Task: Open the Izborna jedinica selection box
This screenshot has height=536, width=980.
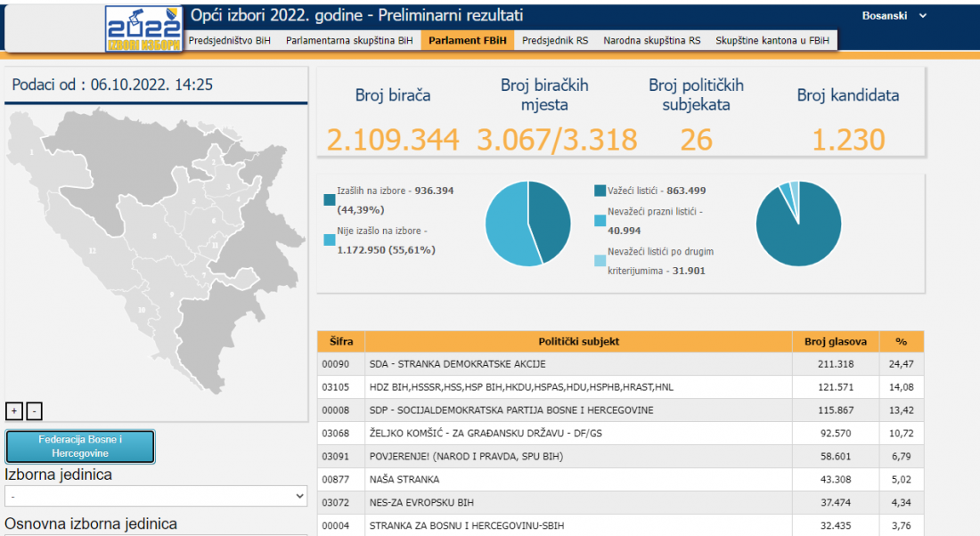Action: click(156, 496)
